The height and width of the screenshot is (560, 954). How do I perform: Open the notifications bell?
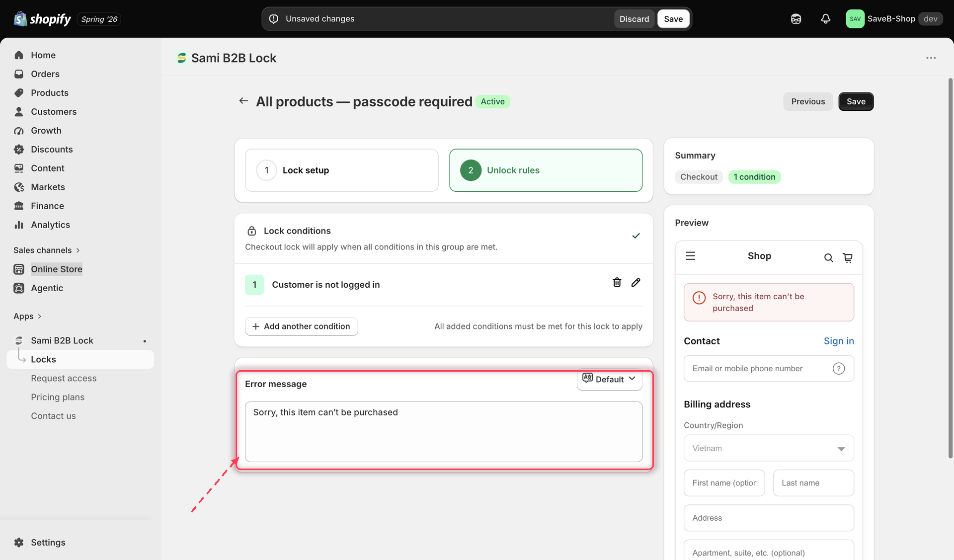(825, 19)
